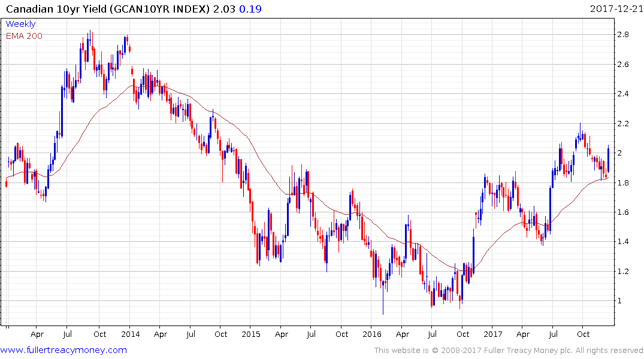This screenshot has width=644, height=359.
Task: Click the 2017-12-21 date stamp
Action: click(615, 8)
